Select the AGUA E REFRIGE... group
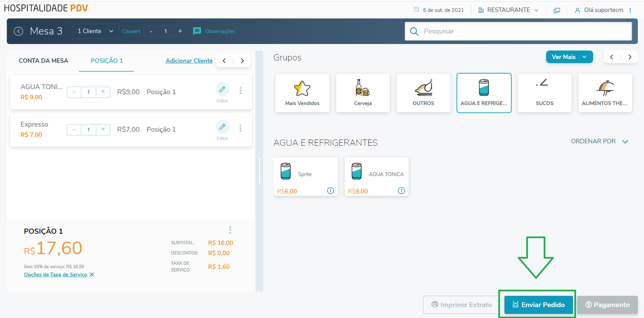The image size is (644, 318). tap(484, 93)
